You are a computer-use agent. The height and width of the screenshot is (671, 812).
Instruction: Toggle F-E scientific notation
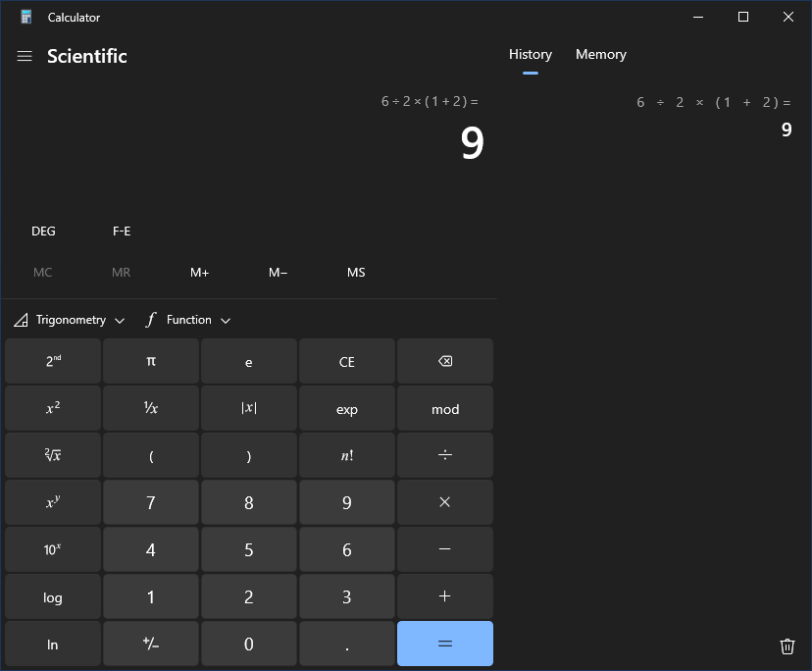coord(122,232)
